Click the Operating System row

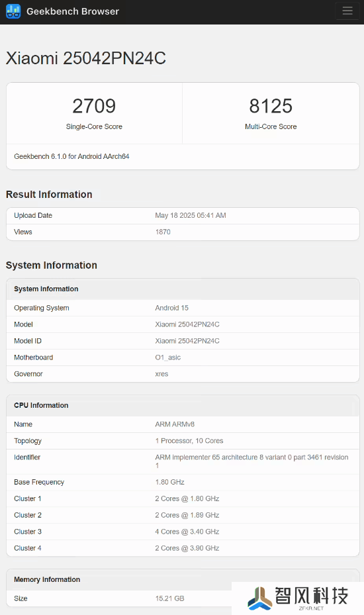point(183,308)
